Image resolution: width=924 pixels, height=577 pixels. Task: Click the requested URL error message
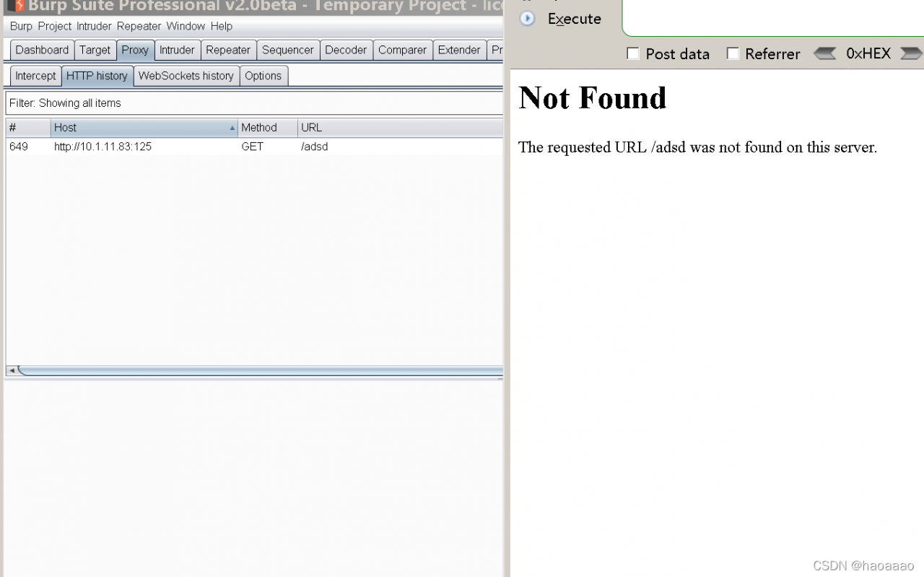tap(697, 147)
